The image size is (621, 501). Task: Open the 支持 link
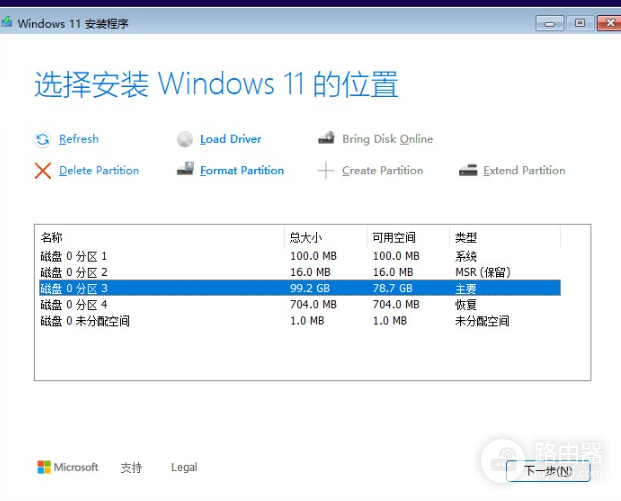[131, 468]
